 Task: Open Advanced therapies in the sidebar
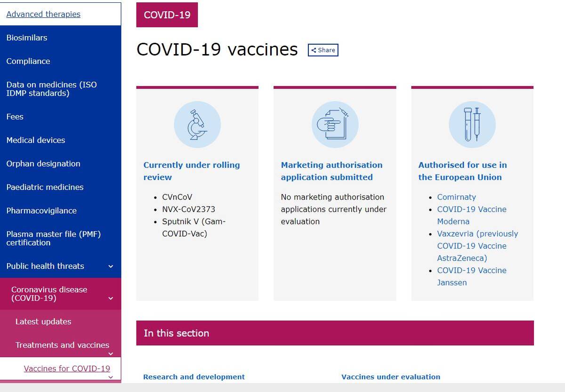click(43, 14)
